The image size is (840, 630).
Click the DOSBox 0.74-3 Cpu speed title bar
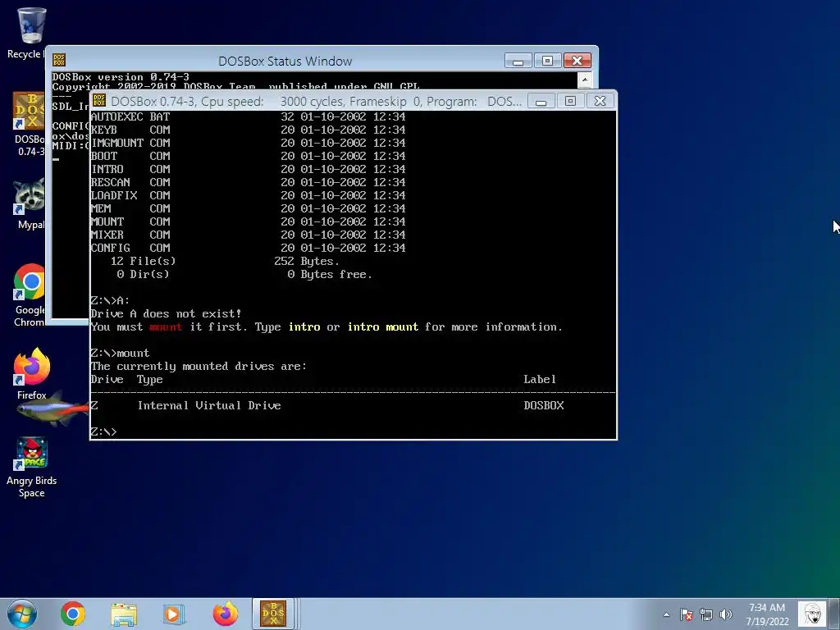coord(316,101)
